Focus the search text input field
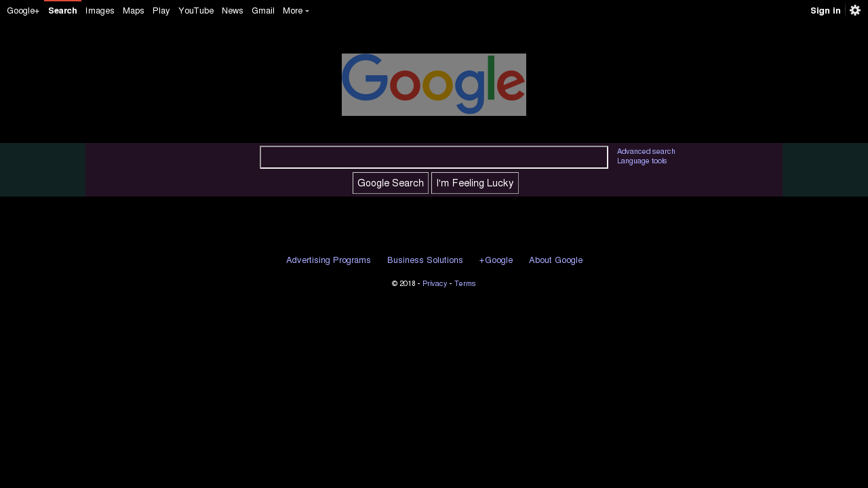 click(434, 157)
